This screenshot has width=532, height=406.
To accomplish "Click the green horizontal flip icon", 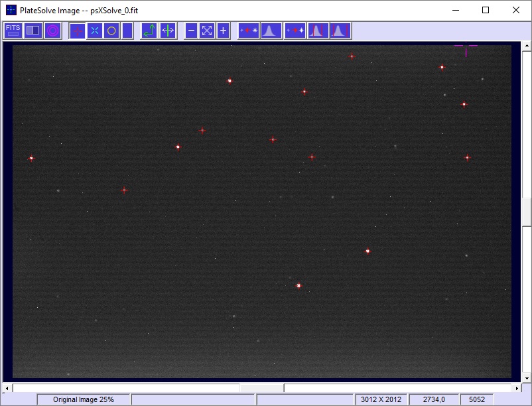I will [168, 31].
